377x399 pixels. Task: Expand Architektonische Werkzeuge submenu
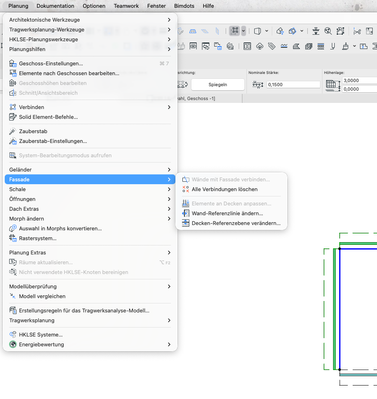click(90, 20)
